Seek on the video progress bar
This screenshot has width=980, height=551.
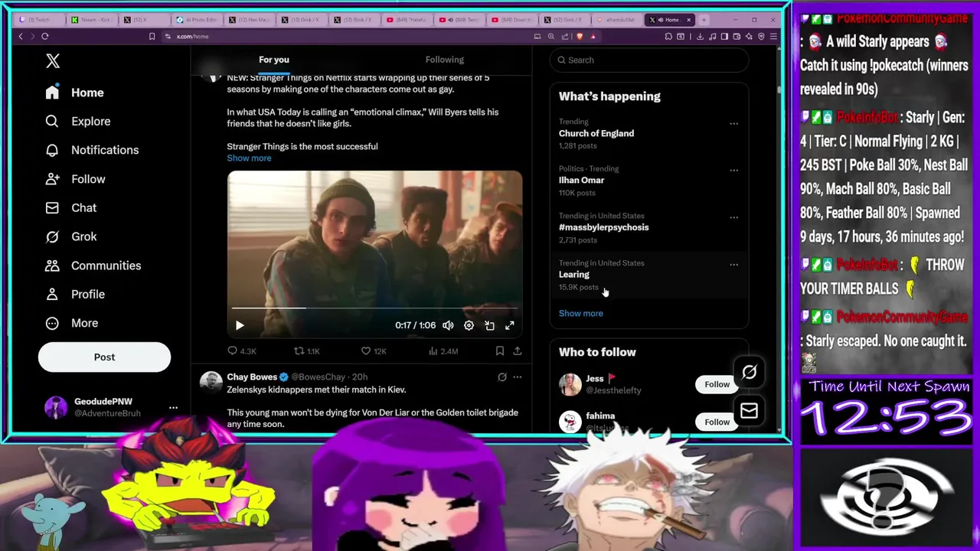375,308
